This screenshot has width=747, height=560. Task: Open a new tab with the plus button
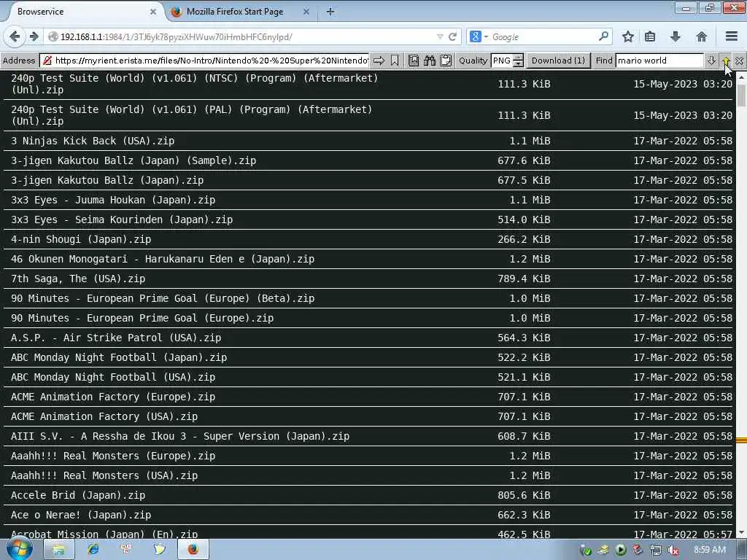330,12
